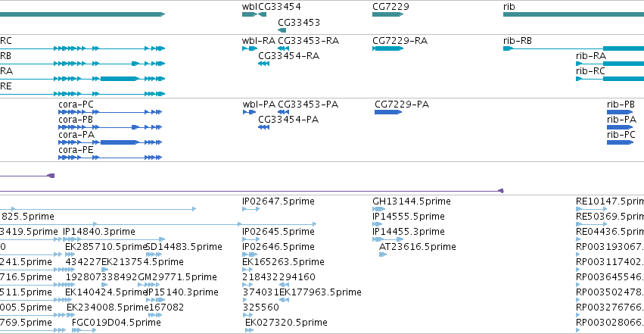The width and height of the screenshot is (644, 334).
Task: Click the rib gene label
Action: click(509, 7)
